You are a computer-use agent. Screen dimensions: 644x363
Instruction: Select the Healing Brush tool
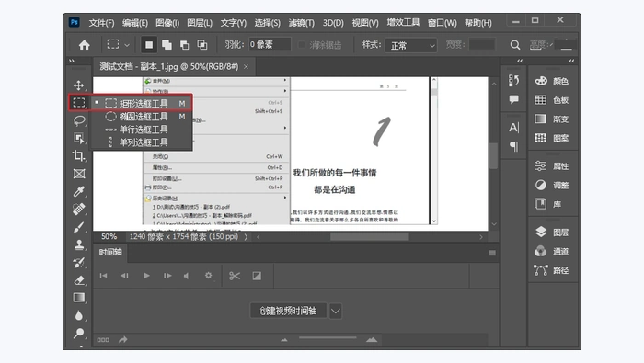click(79, 209)
